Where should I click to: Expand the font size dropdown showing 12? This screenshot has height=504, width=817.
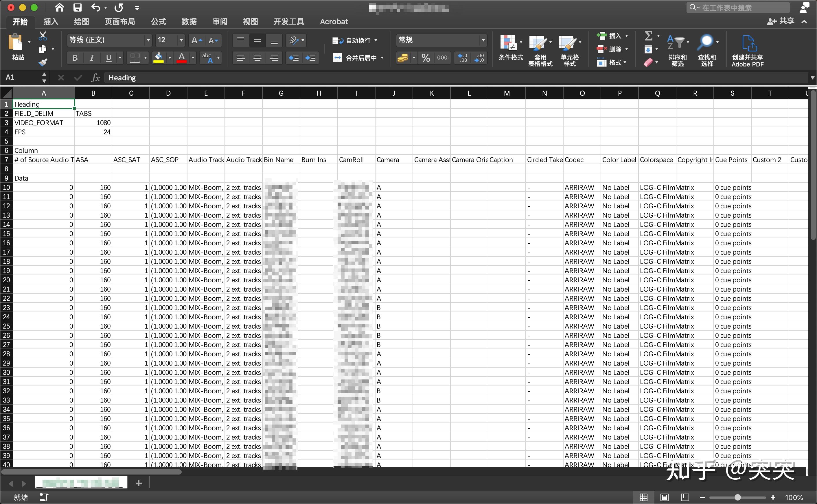click(x=181, y=40)
